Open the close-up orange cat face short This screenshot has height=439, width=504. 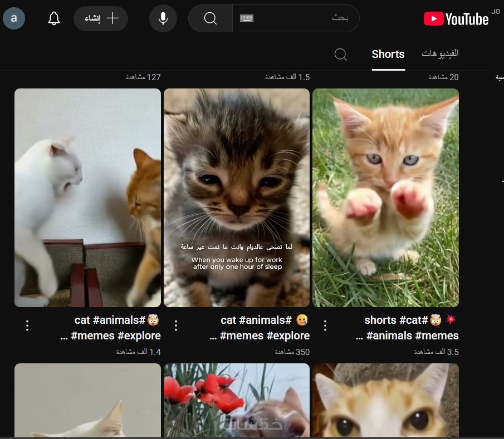[x=386, y=400]
